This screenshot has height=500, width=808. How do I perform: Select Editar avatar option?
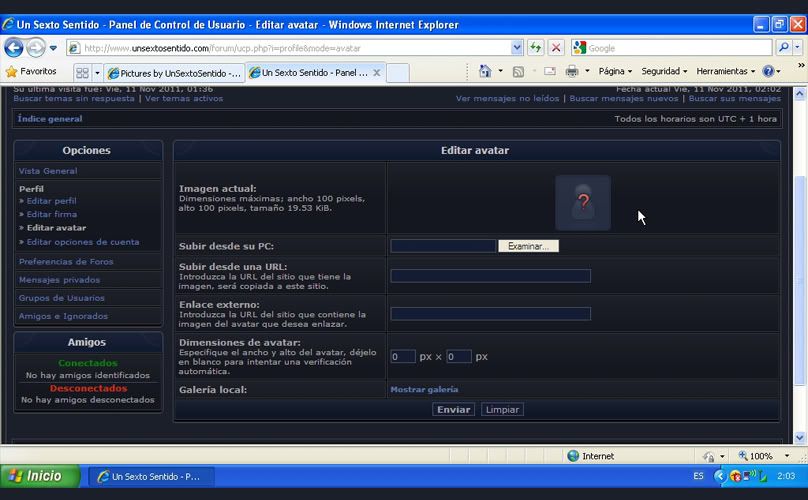(56, 227)
